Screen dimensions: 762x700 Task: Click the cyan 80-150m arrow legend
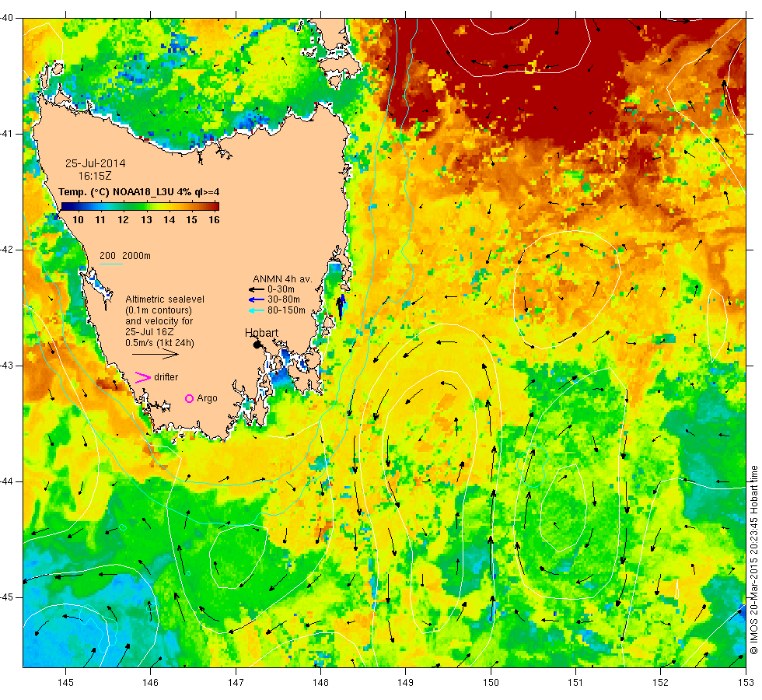point(257,310)
